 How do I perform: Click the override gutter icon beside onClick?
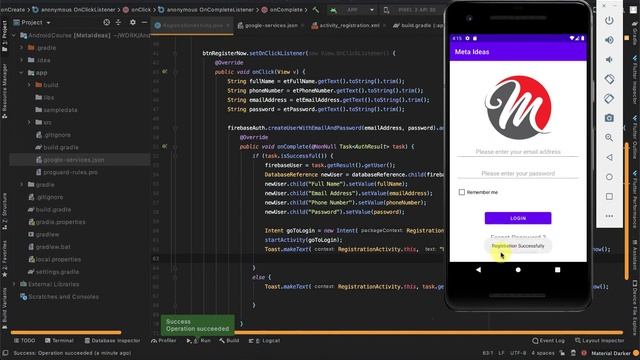[x=165, y=72]
